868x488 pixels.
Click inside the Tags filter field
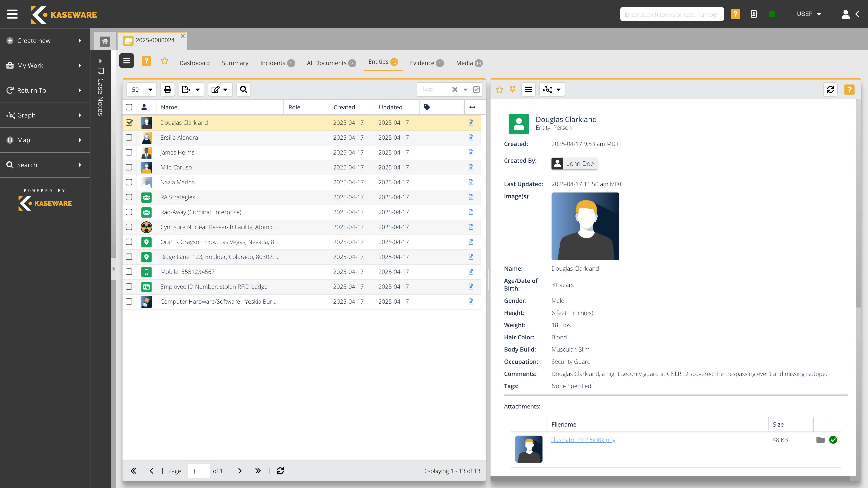[435, 89]
